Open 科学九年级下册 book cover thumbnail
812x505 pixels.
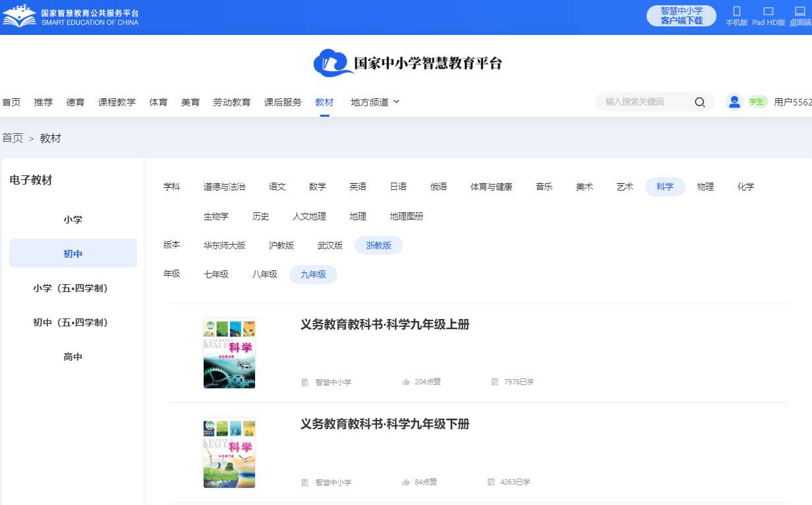pos(229,454)
